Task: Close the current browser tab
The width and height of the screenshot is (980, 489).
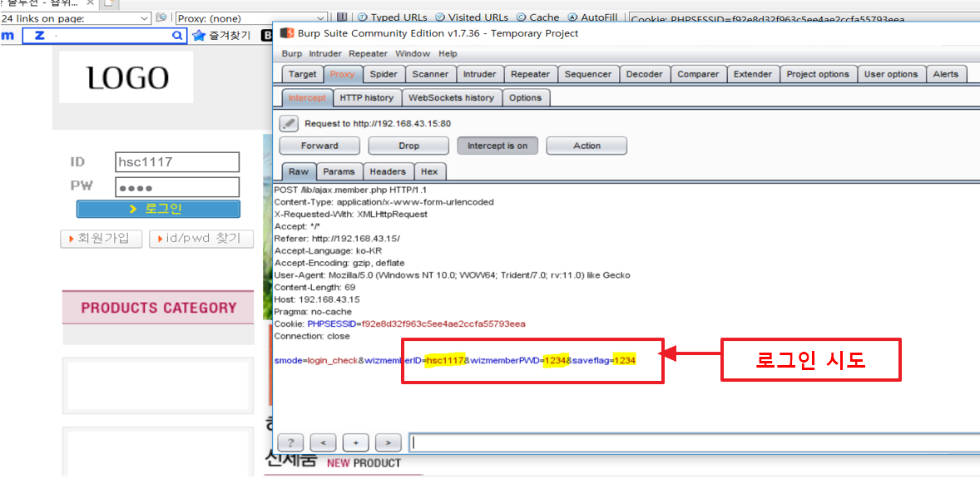Action: tap(89, 3)
